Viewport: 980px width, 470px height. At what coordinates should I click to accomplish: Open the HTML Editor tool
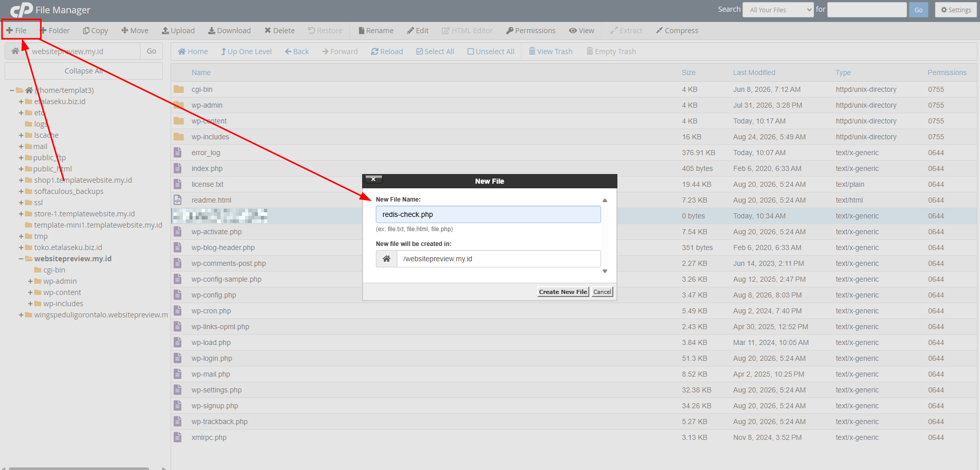(x=467, y=31)
